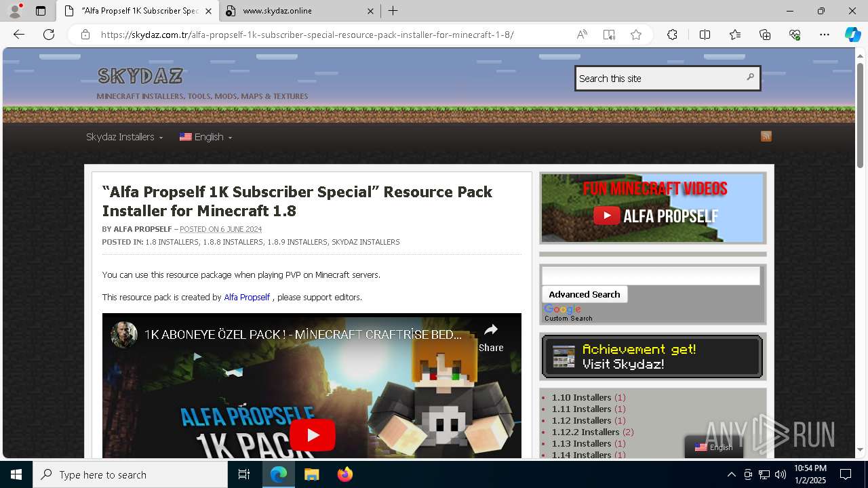Open 1.12 Installers sidebar link
This screenshot has width=868, height=488.
(581, 420)
